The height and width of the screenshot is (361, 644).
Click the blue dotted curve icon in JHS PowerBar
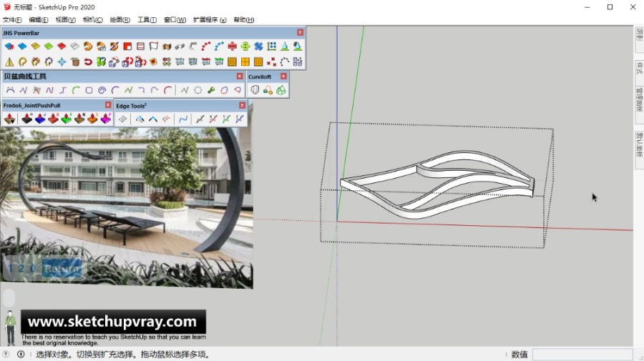coord(220,46)
